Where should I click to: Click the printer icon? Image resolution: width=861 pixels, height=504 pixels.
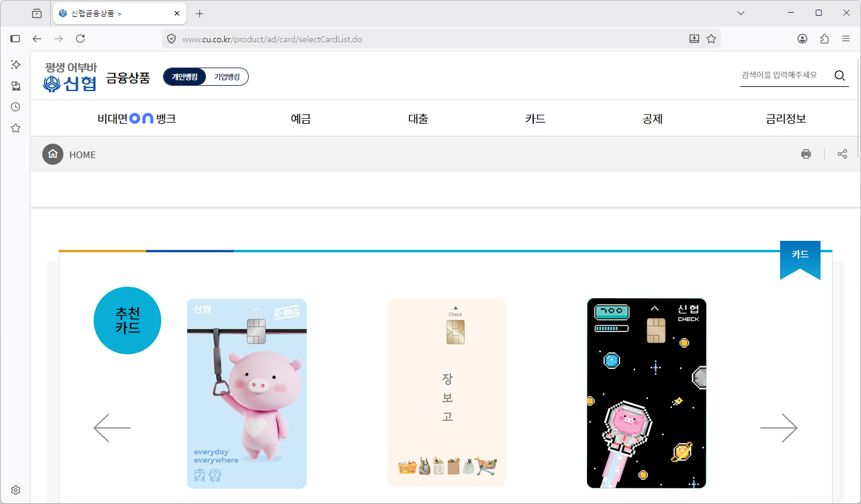[x=806, y=154]
